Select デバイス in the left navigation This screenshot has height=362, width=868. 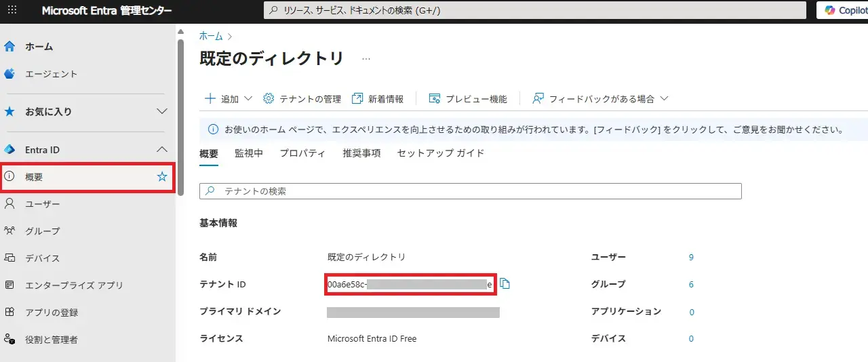click(42, 258)
